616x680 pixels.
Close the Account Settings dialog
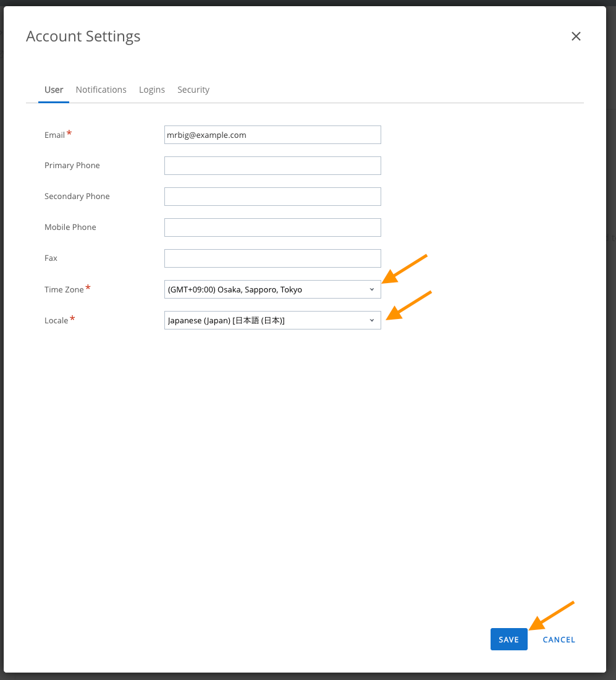(x=576, y=36)
